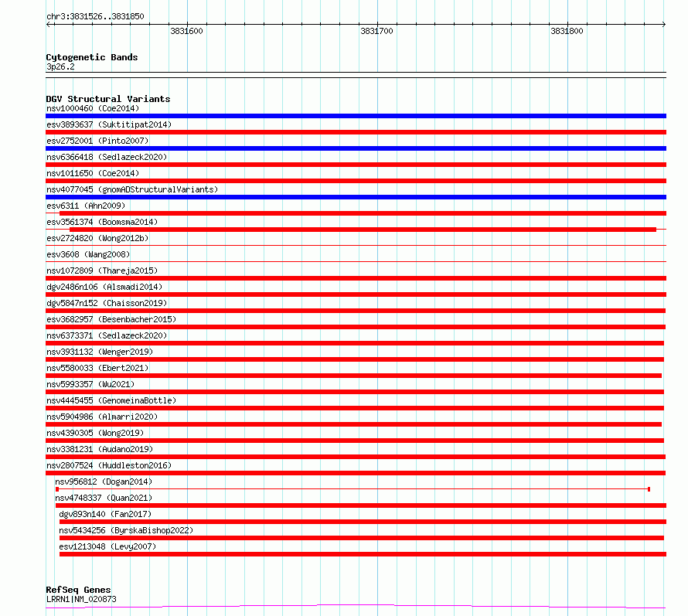Viewport: 688px width, 616px height.
Task: Click red bar under nsv2807524 (Huddleston2016)
Action: click(x=356, y=474)
